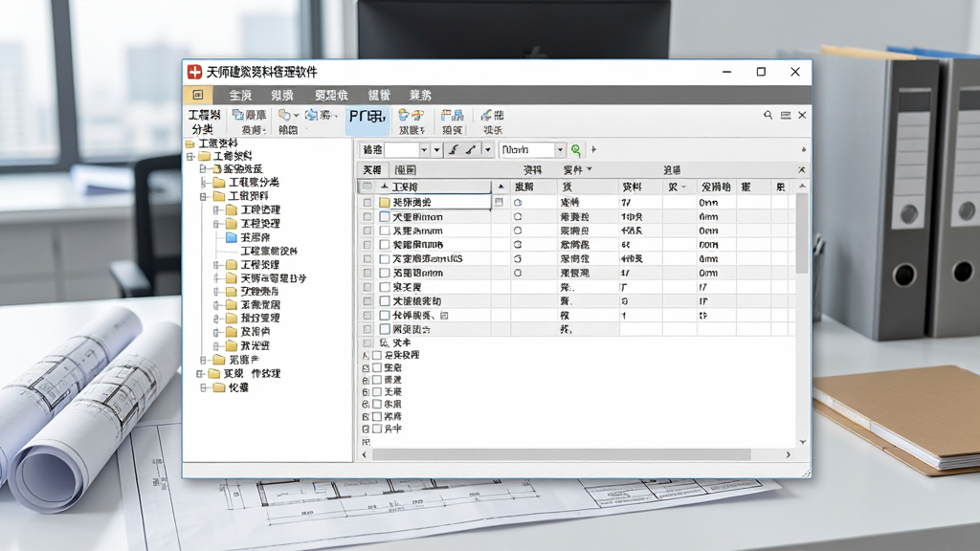
Task: Open the first menu right of the orange button
Action: (240, 95)
